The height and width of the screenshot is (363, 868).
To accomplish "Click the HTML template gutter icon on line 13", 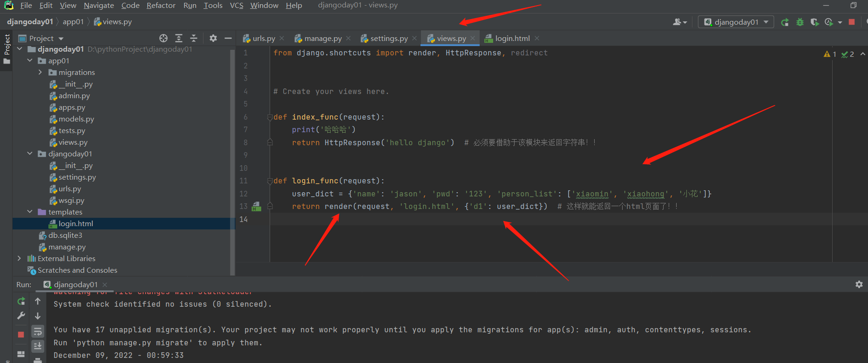I will click(x=256, y=206).
